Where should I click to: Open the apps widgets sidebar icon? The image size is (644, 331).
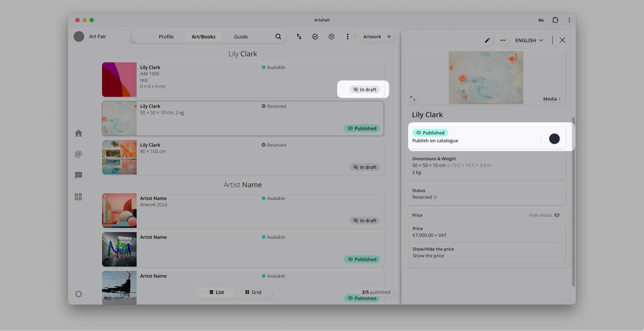[78, 197]
